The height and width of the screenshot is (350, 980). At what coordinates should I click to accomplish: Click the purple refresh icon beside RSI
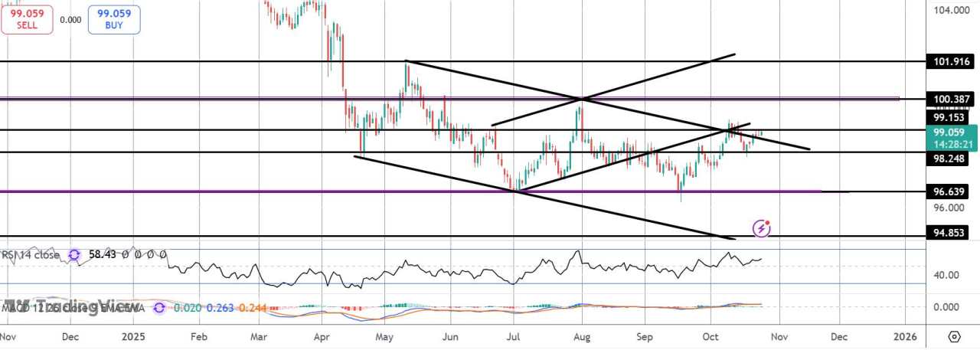[74, 255]
